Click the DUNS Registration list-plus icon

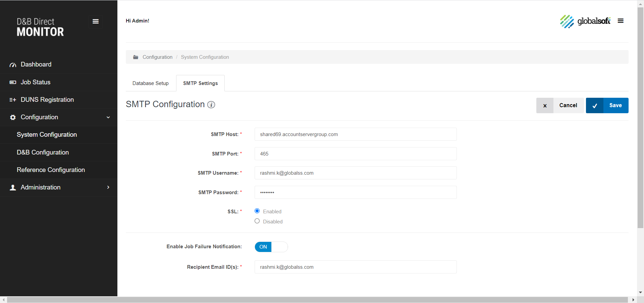(x=13, y=100)
